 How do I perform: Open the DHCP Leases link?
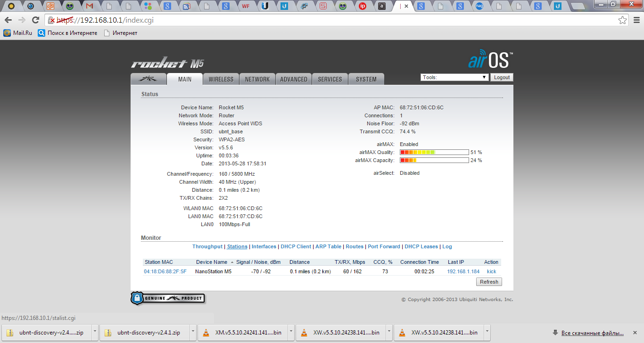(421, 246)
